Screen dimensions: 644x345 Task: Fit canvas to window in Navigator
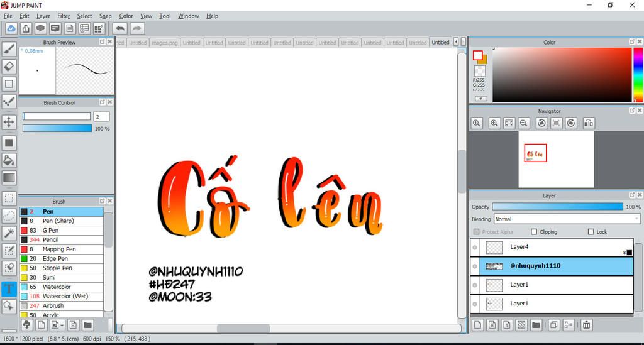click(x=509, y=123)
